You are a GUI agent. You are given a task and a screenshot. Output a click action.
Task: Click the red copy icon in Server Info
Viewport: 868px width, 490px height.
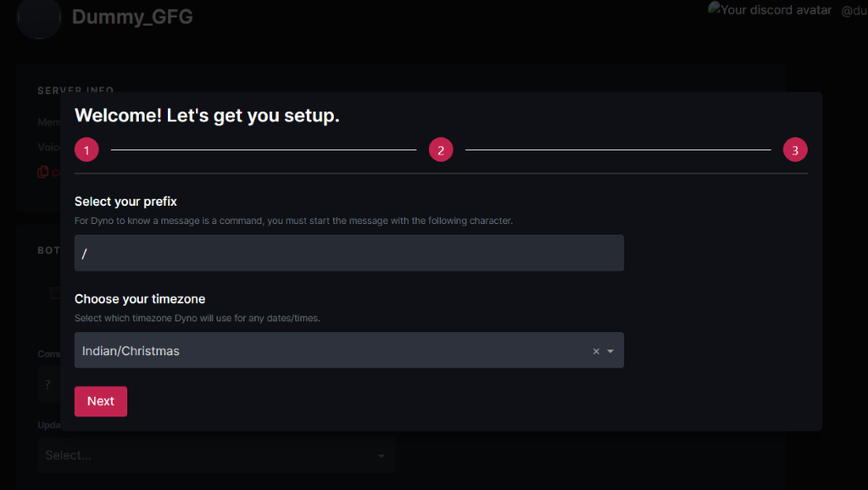pos(42,172)
